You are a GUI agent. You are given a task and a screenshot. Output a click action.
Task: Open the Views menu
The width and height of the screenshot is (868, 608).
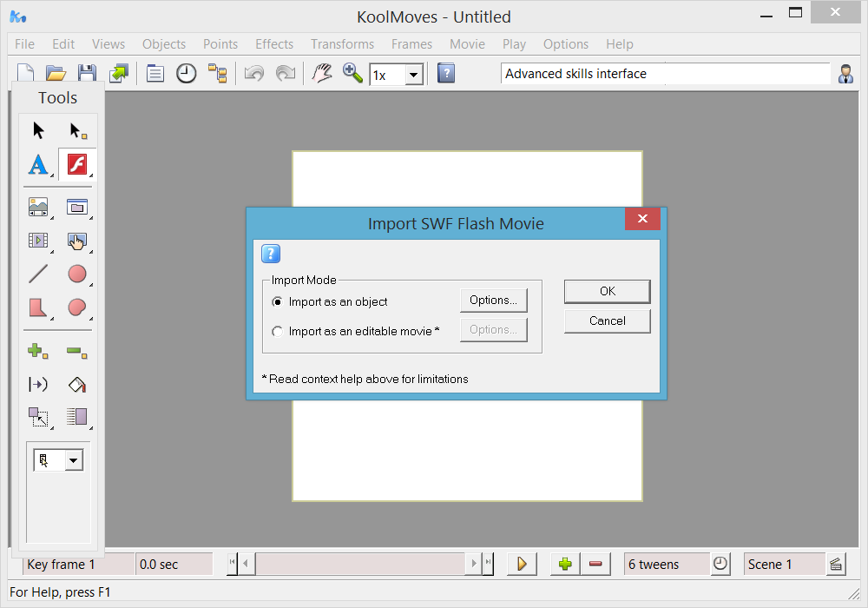pos(108,43)
